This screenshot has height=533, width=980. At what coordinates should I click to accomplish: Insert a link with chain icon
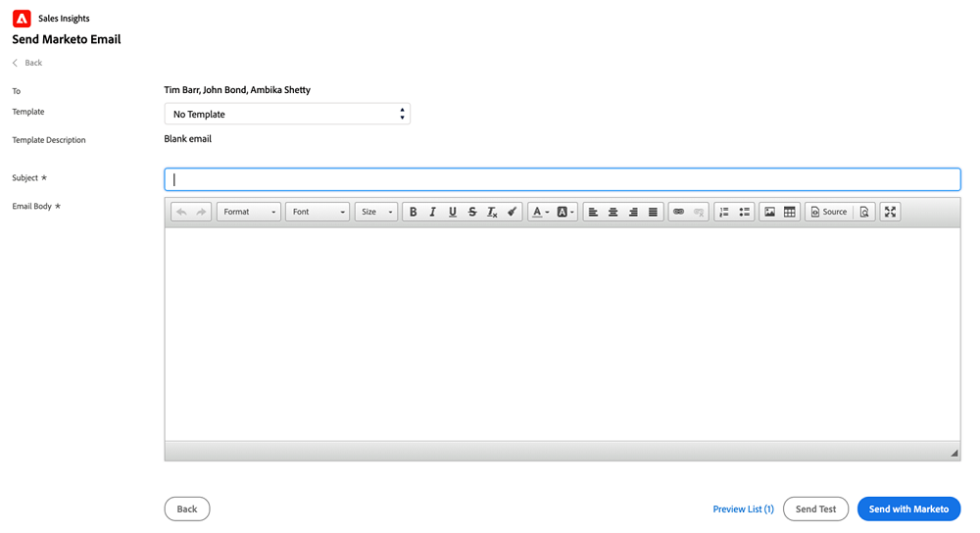click(x=679, y=212)
